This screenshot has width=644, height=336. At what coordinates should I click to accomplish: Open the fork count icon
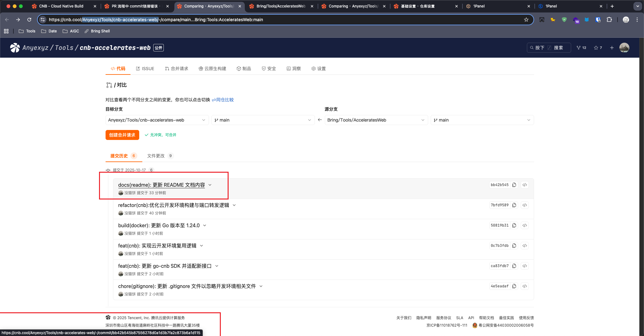pyautogui.click(x=581, y=48)
